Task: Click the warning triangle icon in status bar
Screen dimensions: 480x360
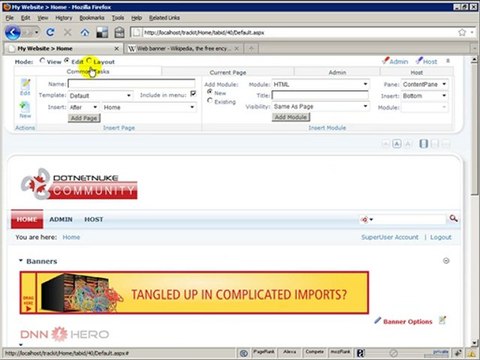Action: point(472,353)
